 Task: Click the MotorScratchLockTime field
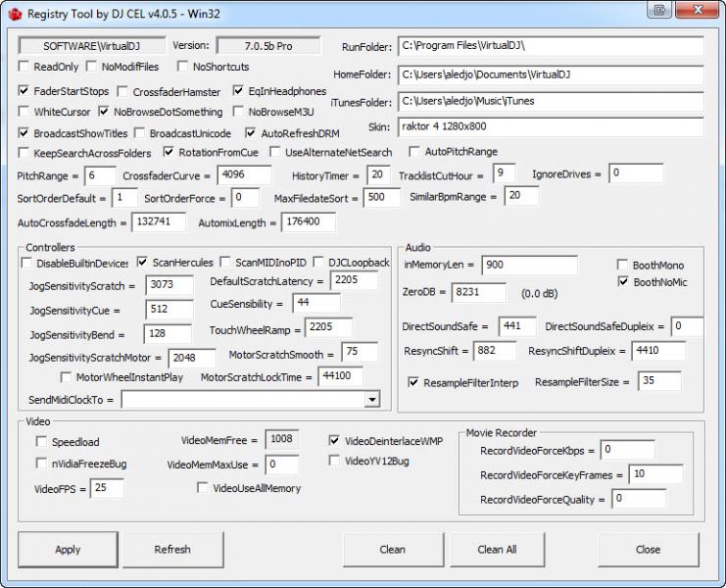pos(340,376)
